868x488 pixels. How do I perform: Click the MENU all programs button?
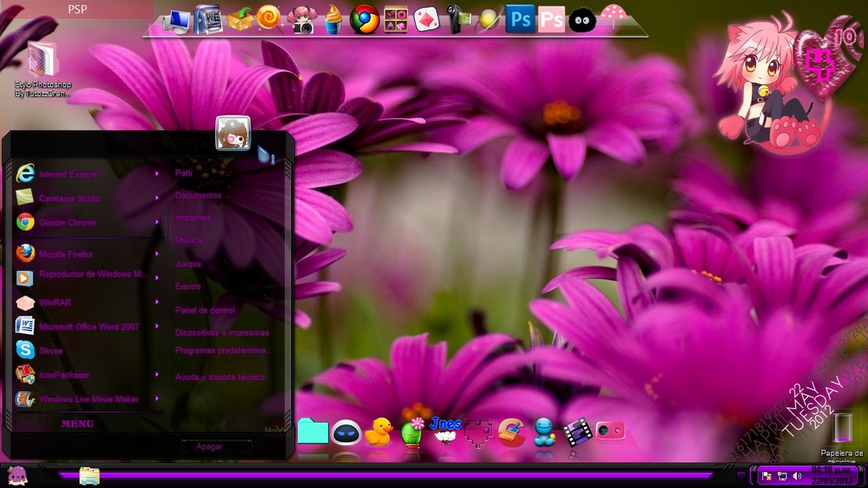(x=77, y=423)
